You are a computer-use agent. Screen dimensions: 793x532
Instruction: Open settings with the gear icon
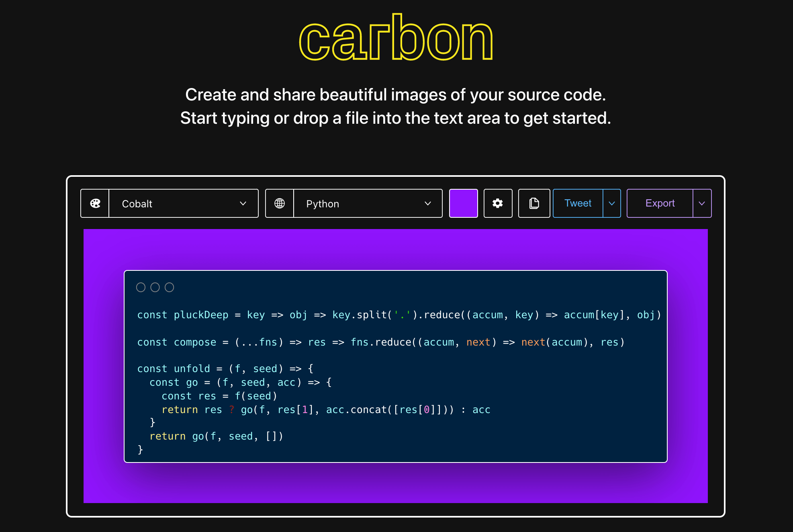pos(498,203)
